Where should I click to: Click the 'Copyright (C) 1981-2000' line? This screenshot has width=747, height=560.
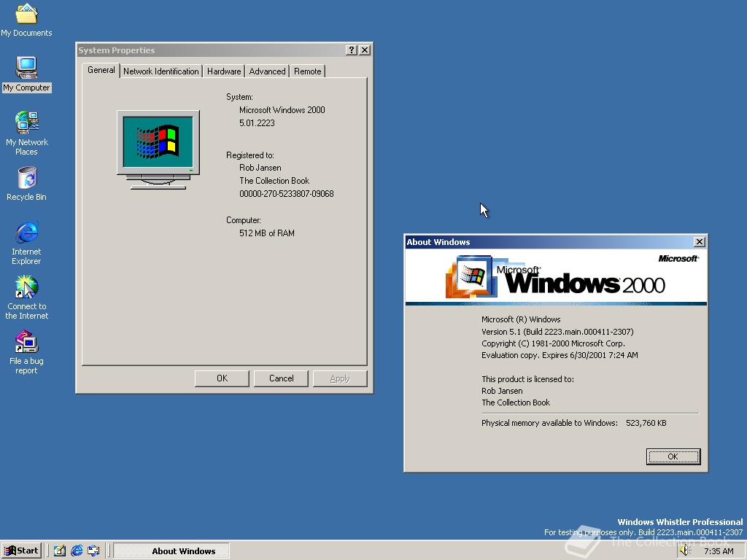[x=553, y=343]
